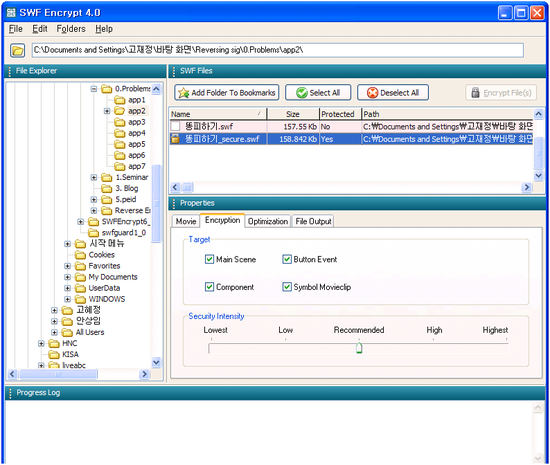
Task: Click File Explorer scroll down arrow
Action: coord(156,362)
